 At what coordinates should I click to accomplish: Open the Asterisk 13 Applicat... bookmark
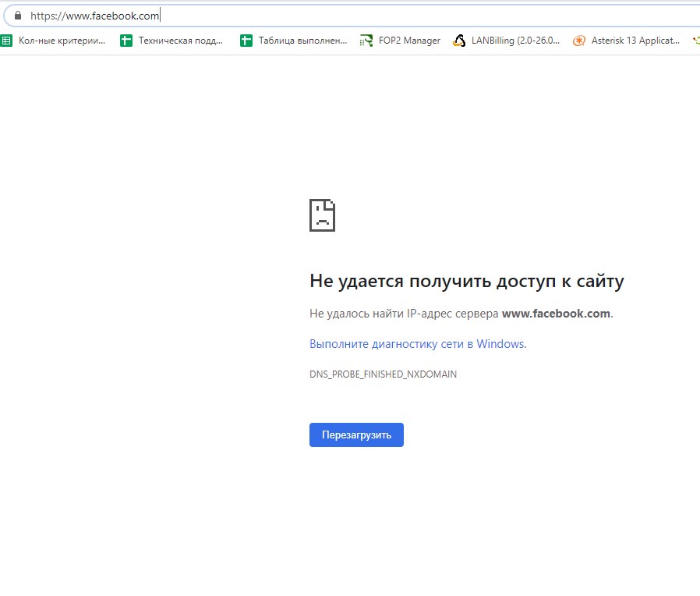627,41
